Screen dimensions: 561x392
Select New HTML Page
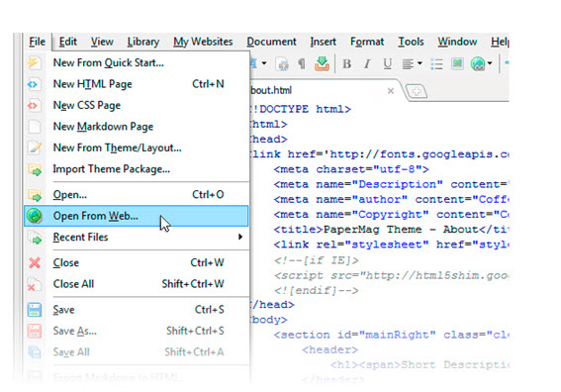136,84
